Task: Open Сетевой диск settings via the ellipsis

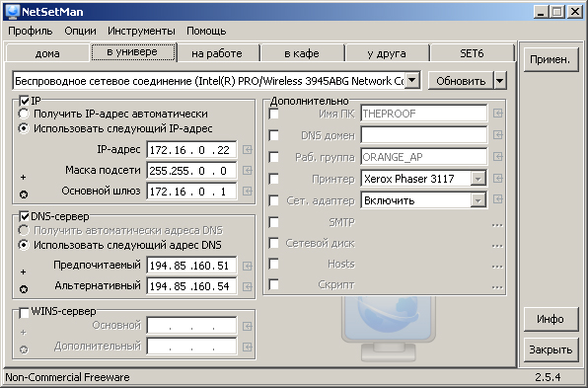Action: click(497, 246)
